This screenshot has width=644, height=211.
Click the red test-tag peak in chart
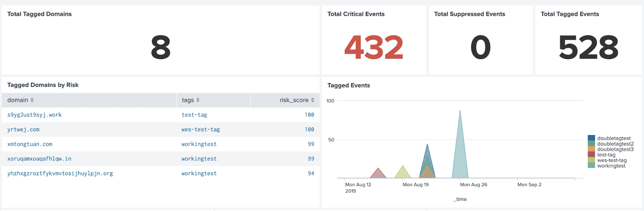378,173
